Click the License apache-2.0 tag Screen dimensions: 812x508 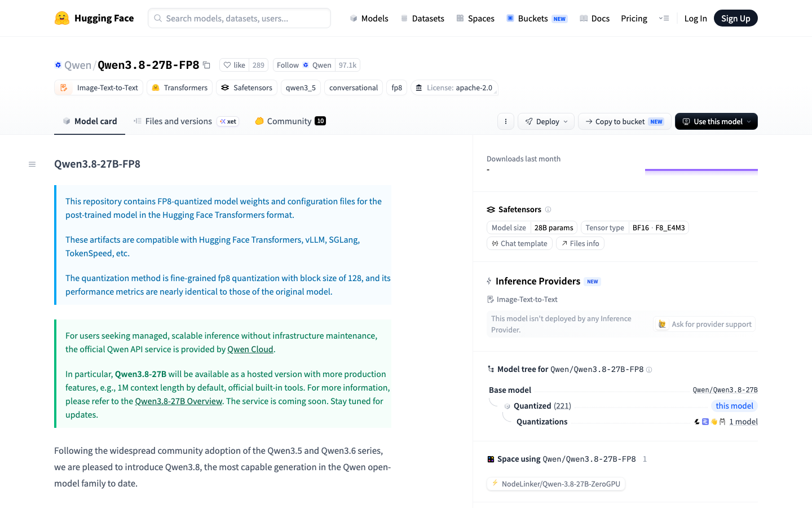tap(454, 87)
